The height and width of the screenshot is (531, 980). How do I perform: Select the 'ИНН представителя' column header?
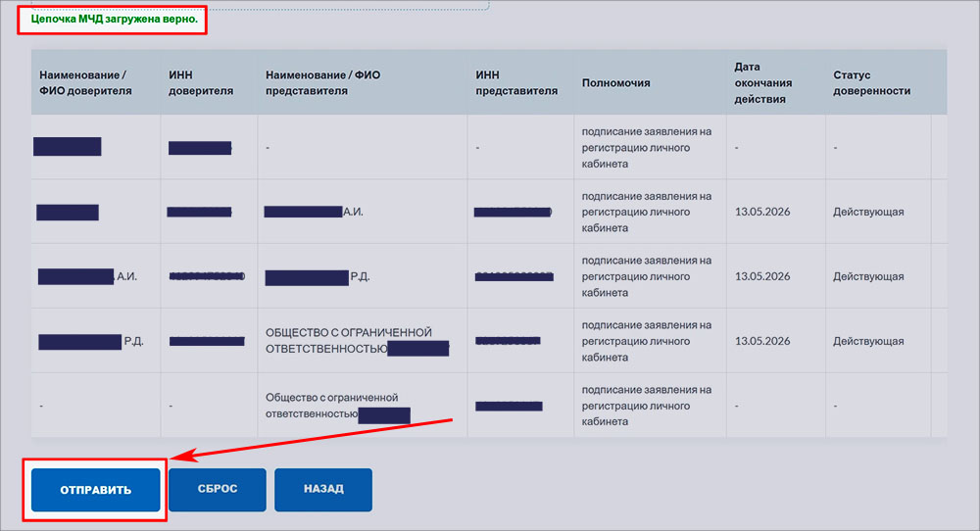point(515,82)
